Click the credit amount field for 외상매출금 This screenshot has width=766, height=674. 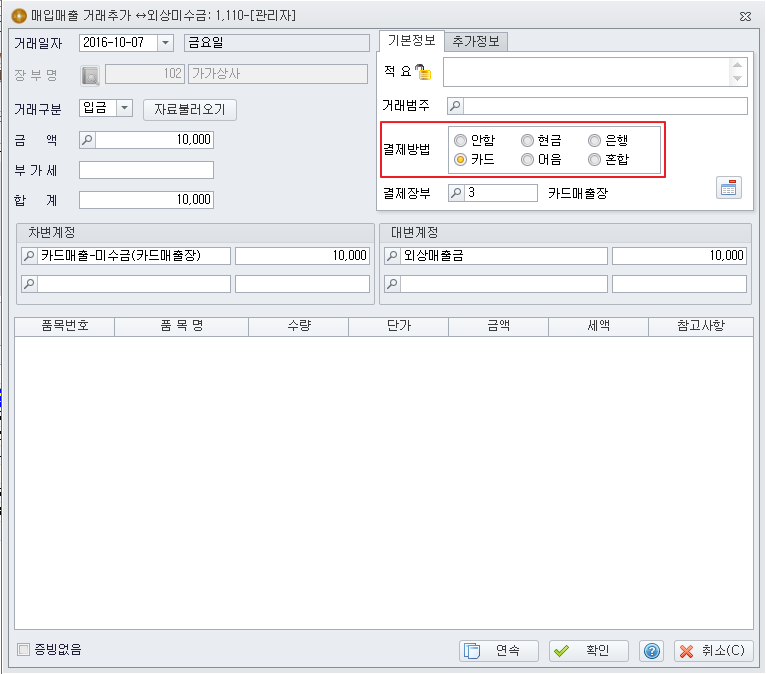680,255
